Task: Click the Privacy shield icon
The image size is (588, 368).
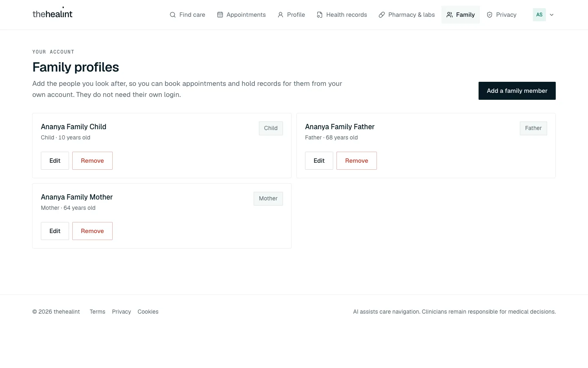Action: 490,15
